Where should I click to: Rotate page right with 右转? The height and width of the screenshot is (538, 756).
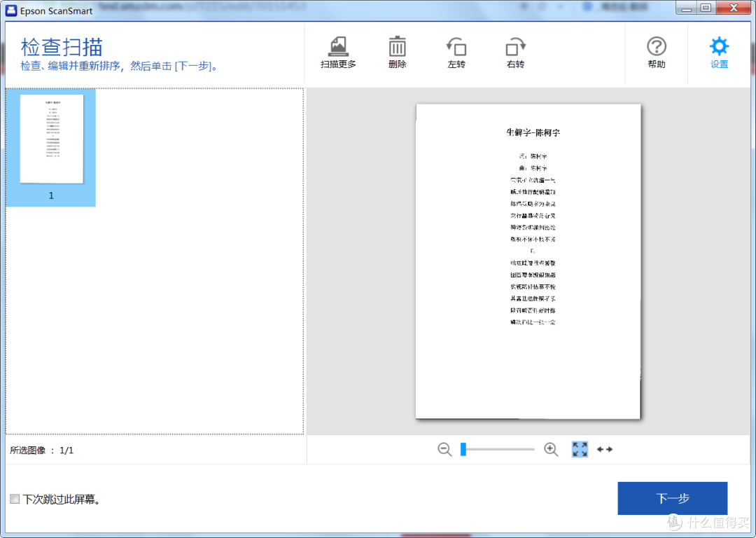pos(515,52)
